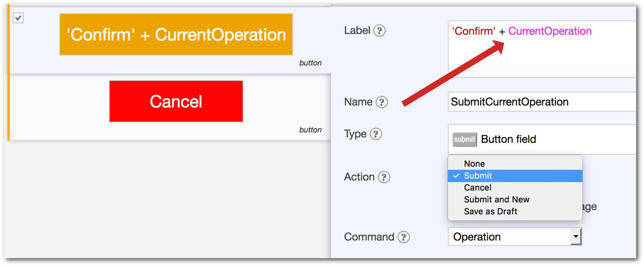Click the gray submit icon in Type field
The height and width of the screenshot is (266, 644).
pyautogui.click(x=464, y=139)
